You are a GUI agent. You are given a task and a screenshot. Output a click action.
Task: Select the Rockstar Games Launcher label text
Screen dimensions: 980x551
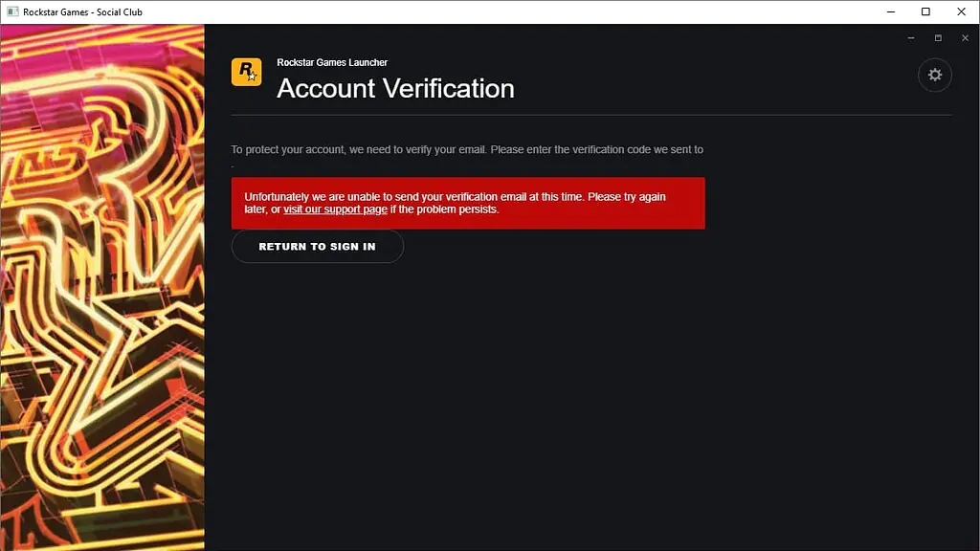[x=330, y=61]
